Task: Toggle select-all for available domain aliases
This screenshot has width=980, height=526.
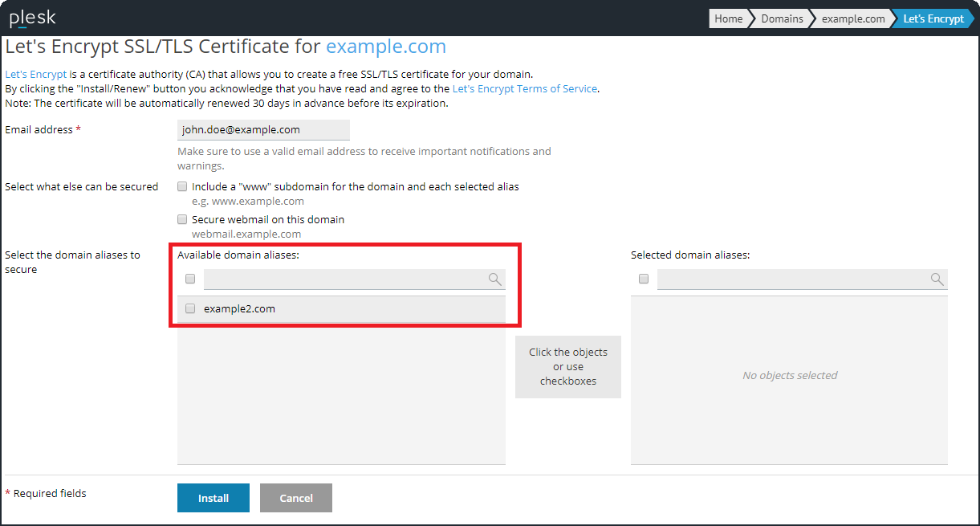Action: pos(190,279)
